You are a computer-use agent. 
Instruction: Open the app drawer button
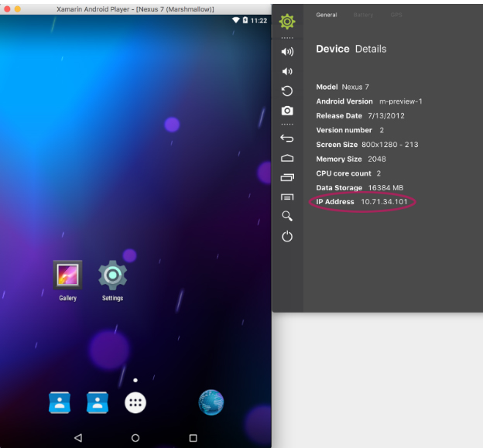click(135, 402)
